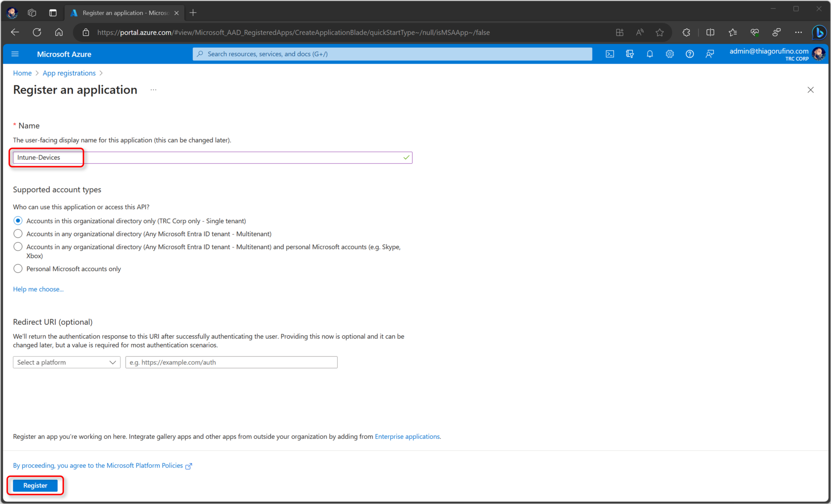Select Personal Microsoft accounts only

[x=18, y=268]
